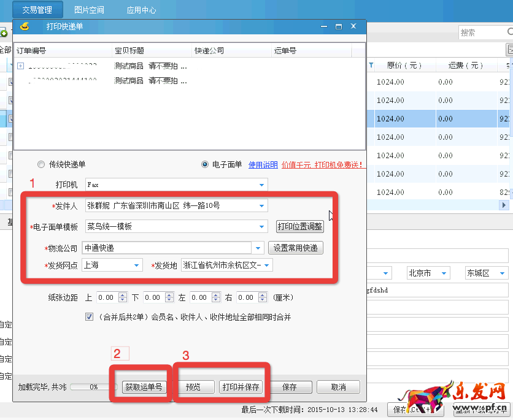Viewport: 513px width, 420px height.
Task: Click the 打印并保存 button
Action: point(241,387)
